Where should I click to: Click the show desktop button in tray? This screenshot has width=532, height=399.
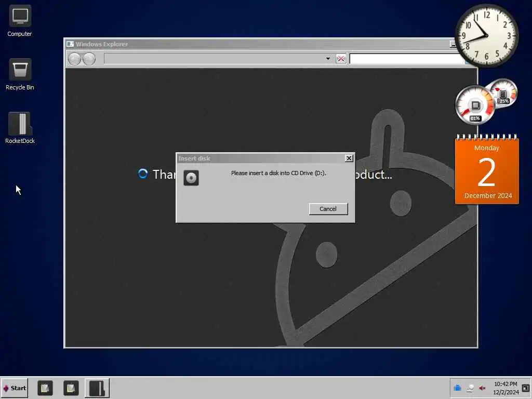[x=526, y=388]
